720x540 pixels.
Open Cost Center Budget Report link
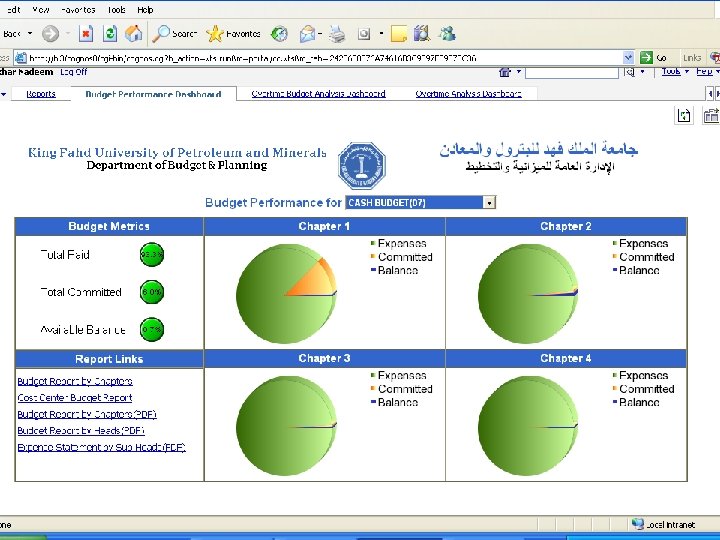pyautogui.click(x=75, y=398)
